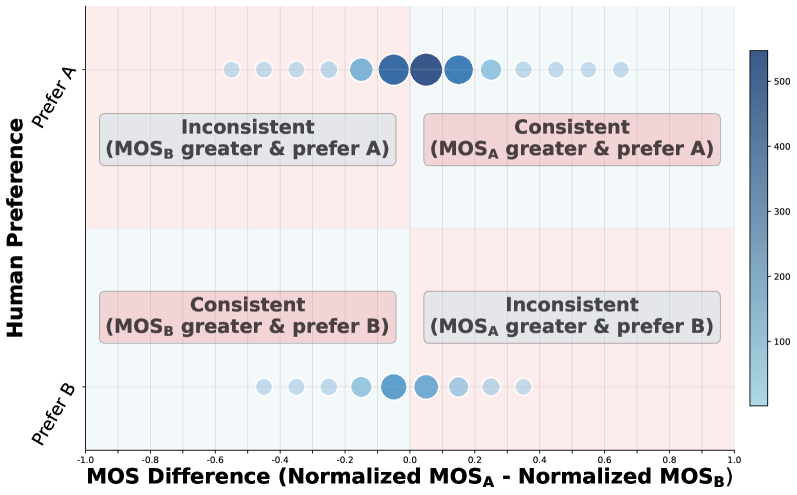Click the leftmost bubble in the Prefer A row
The height and width of the screenshot is (495, 797).
click(231, 70)
